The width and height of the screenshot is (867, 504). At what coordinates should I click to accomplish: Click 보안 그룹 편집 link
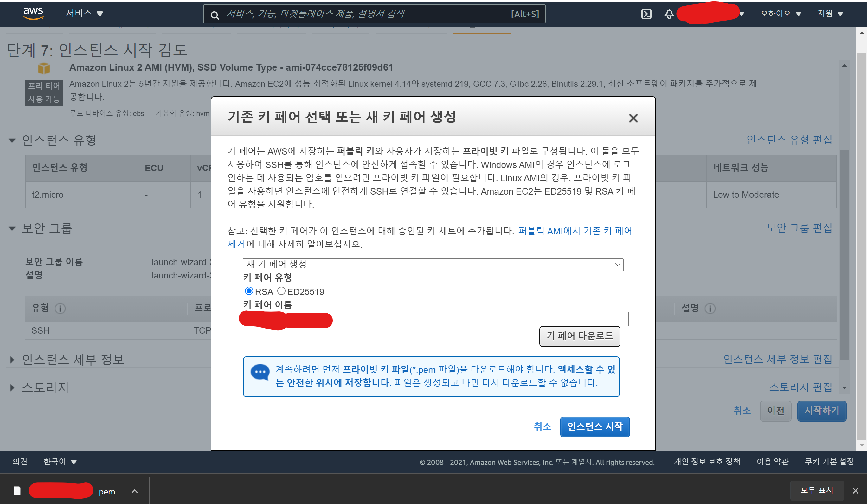799,227
